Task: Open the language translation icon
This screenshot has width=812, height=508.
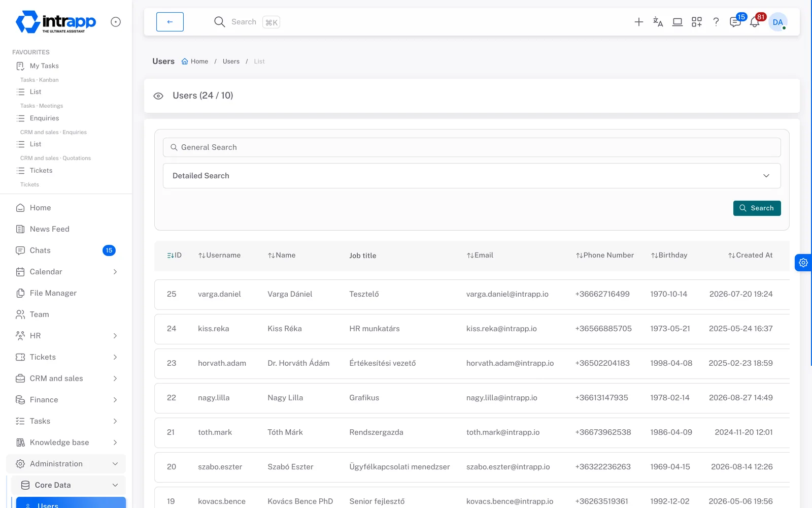Action: click(x=658, y=22)
